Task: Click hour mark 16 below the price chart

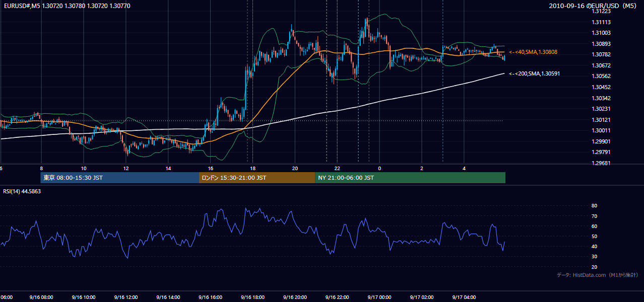Action: click(x=211, y=168)
